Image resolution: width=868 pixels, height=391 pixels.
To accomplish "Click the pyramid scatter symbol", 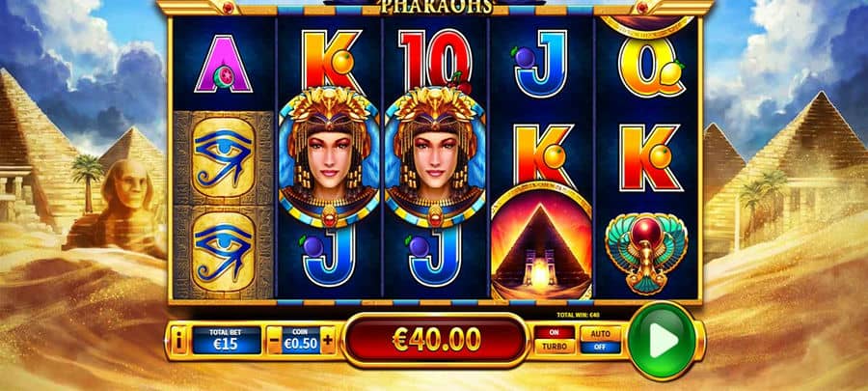I will pos(541,242).
